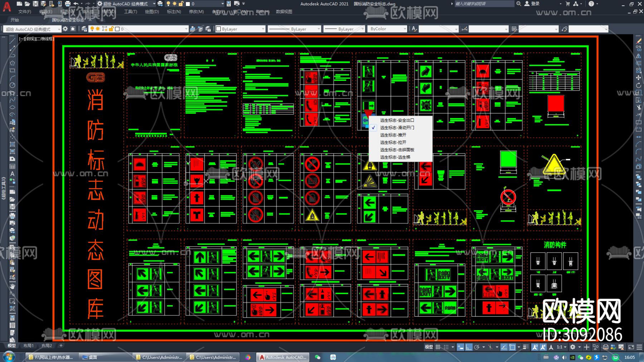The width and height of the screenshot is (644, 362).
Task: Click the Clean Screen icon on status bar
Action: coord(631,347)
